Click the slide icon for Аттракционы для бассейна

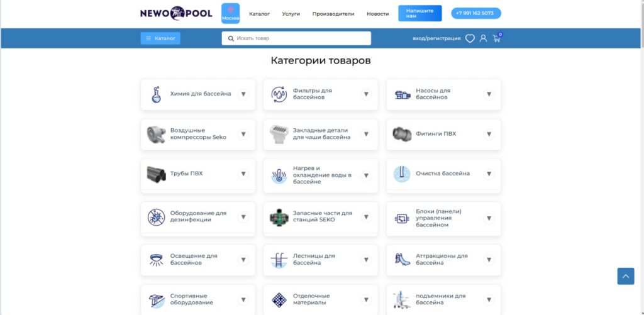click(x=402, y=260)
